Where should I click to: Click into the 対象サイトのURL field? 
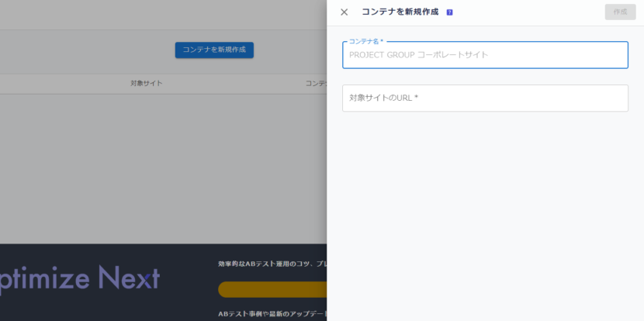click(x=485, y=98)
